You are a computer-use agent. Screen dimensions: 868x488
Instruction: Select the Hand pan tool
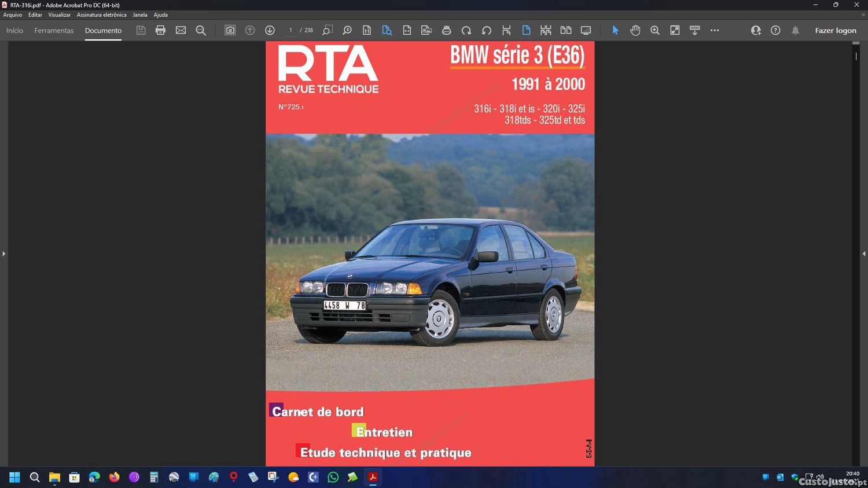[635, 30]
